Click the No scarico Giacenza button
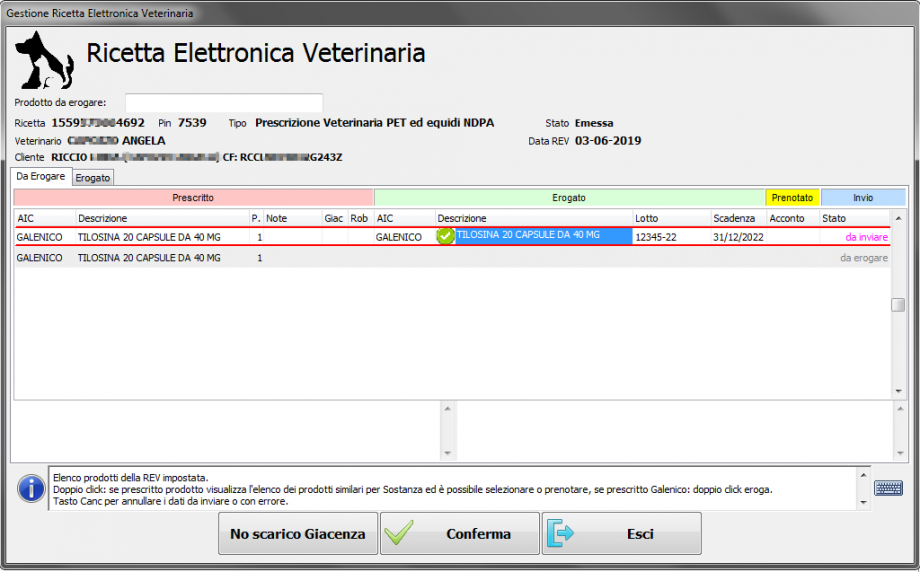 (298, 534)
